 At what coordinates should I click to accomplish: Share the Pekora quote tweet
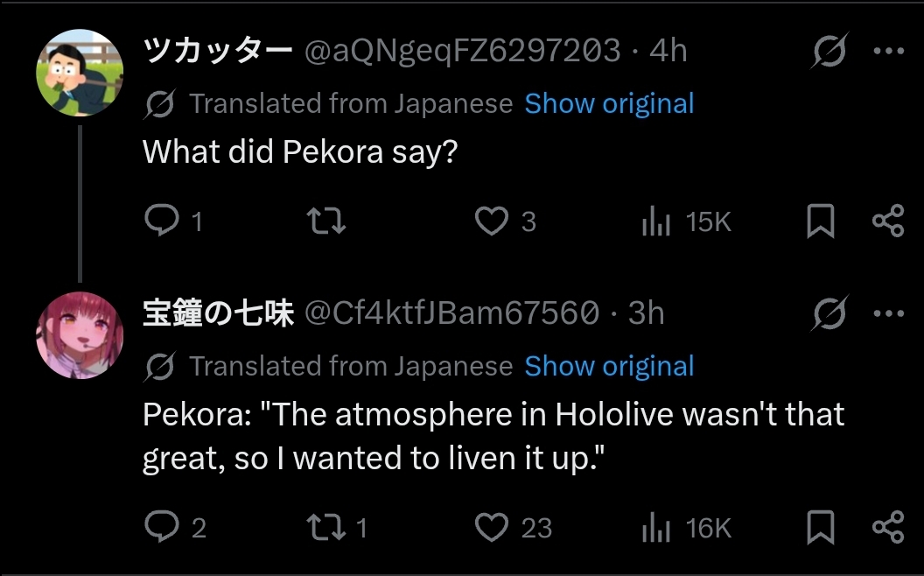(887, 527)
